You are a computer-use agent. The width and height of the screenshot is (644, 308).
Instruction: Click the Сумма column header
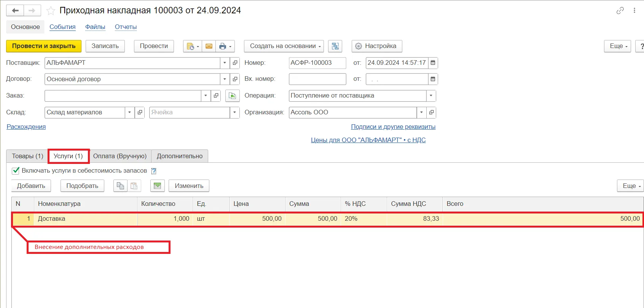coord(313,204)
